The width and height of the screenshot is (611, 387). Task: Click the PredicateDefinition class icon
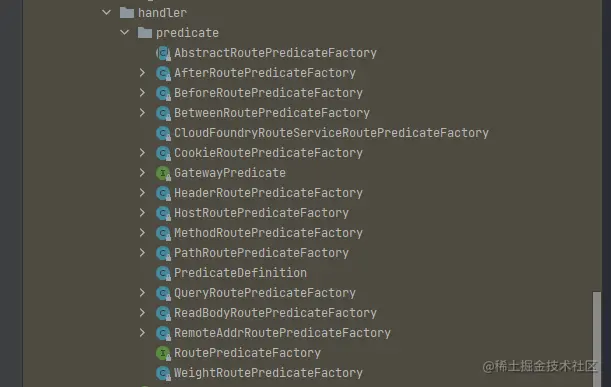tap(163, 273)
